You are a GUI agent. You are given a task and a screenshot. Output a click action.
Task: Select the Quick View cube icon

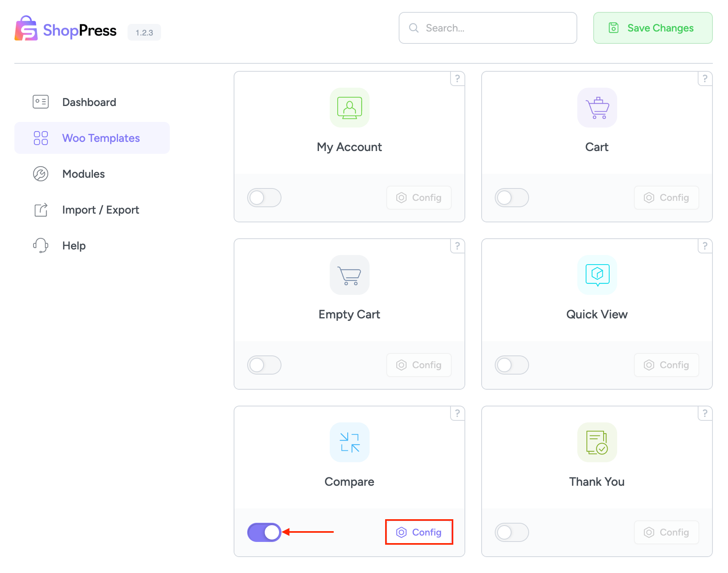[596, 275]
